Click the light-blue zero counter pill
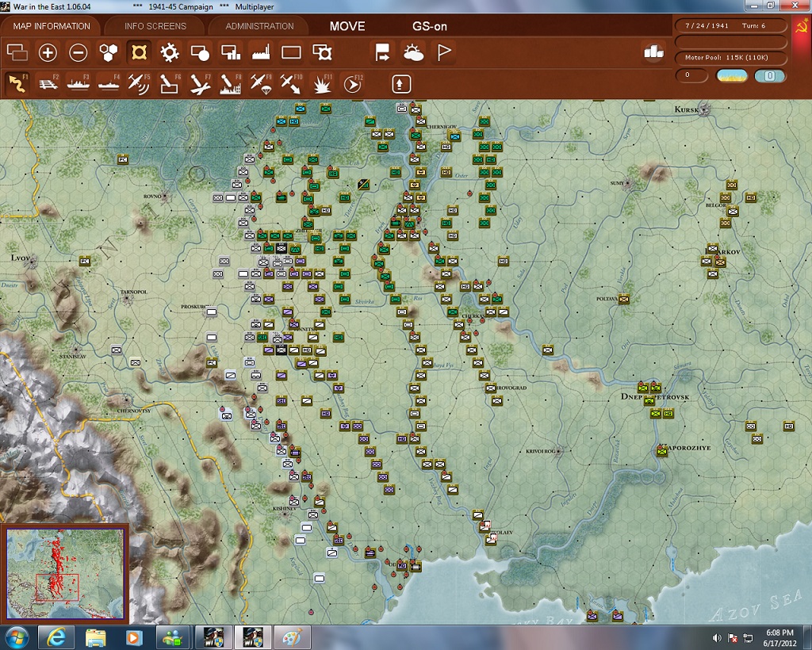This screenshot has width=812, height=650. [x=770, y=75]
